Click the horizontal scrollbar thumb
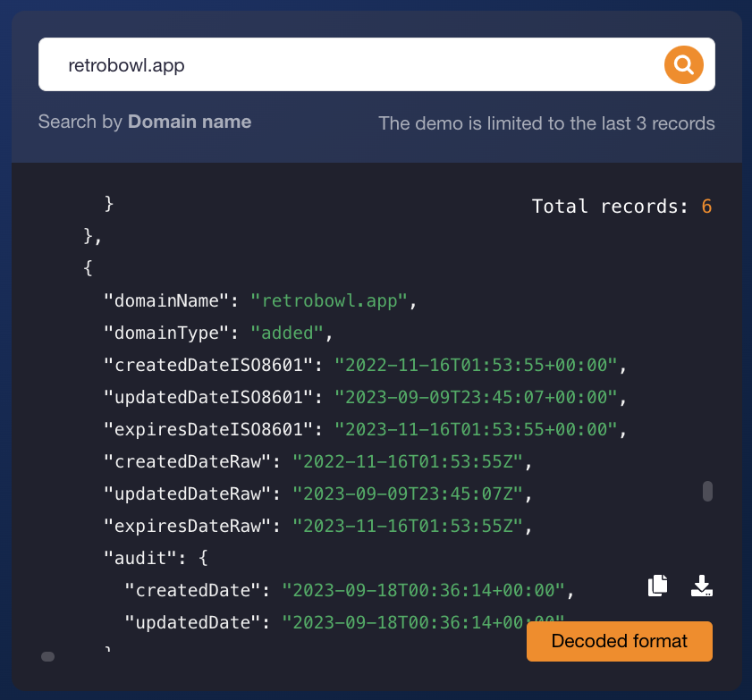 [47, 656]
